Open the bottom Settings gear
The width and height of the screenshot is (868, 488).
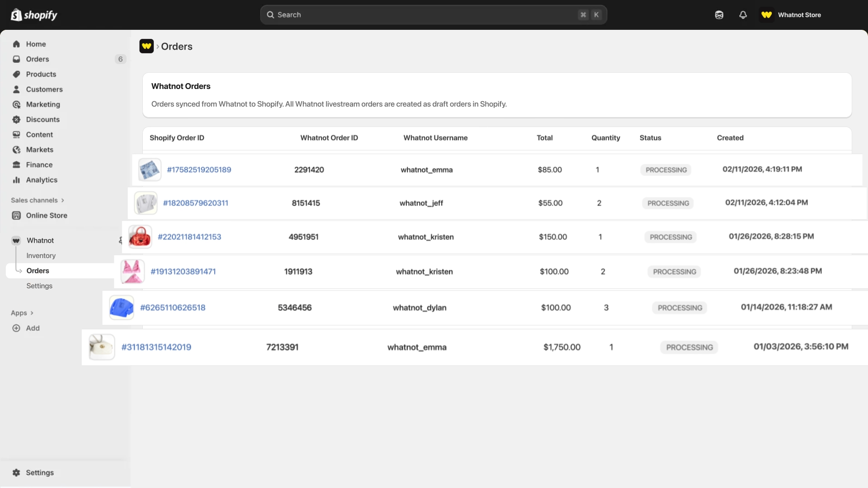point(16,473)
